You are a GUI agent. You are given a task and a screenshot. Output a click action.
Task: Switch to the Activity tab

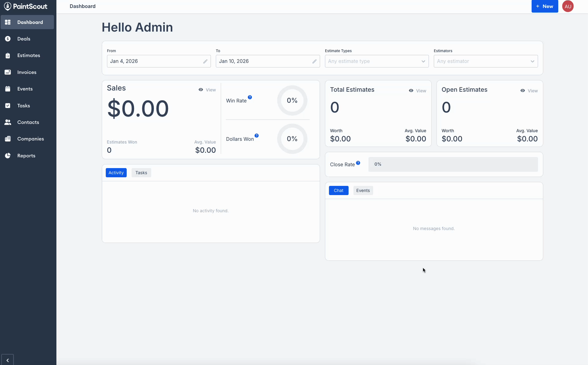point(116,173)
